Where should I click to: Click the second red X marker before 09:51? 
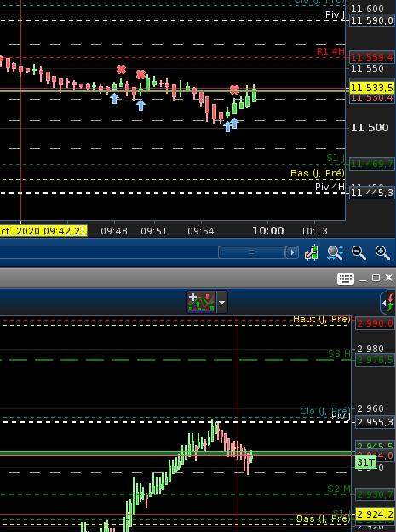[141, 74]
